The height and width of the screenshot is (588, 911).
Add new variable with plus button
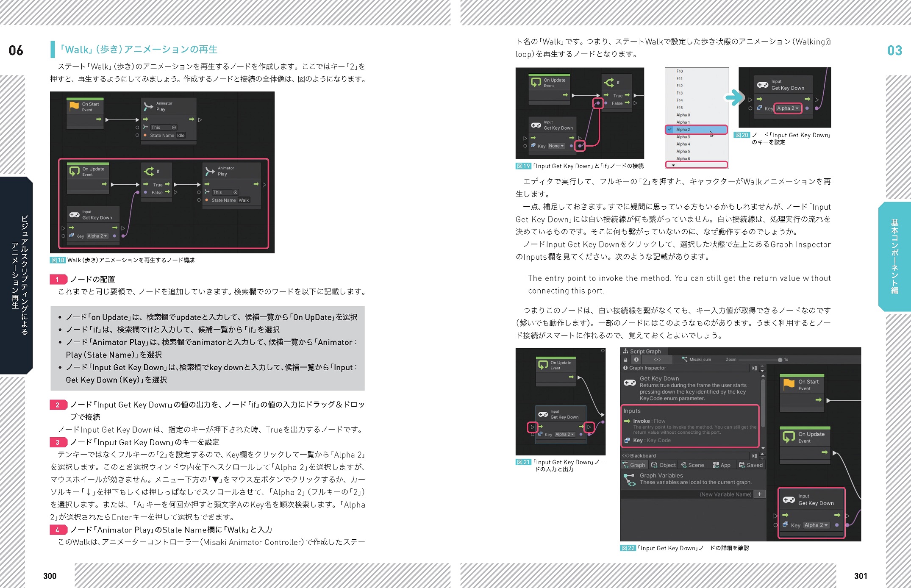(x=760, y=494)
